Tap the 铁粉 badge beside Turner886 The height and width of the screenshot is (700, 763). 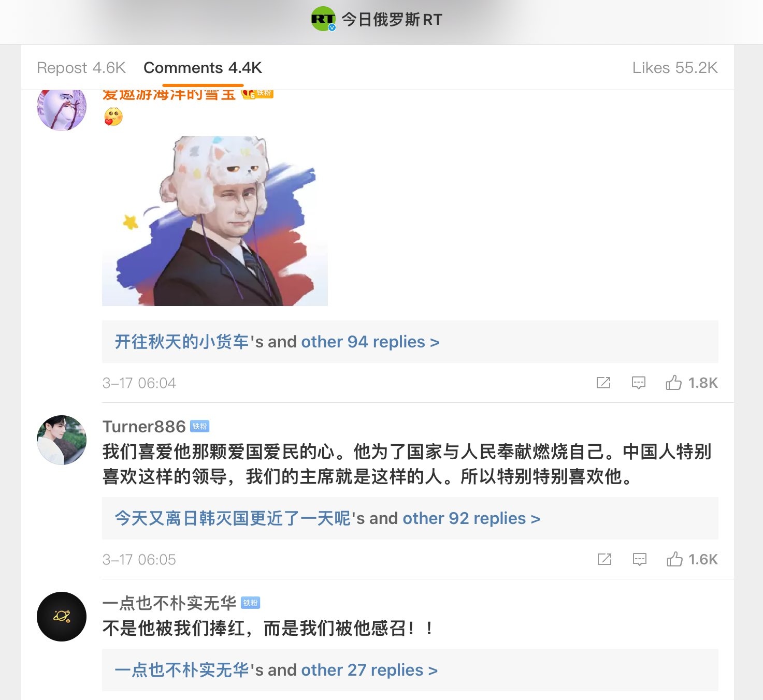[x=199, y=426]
